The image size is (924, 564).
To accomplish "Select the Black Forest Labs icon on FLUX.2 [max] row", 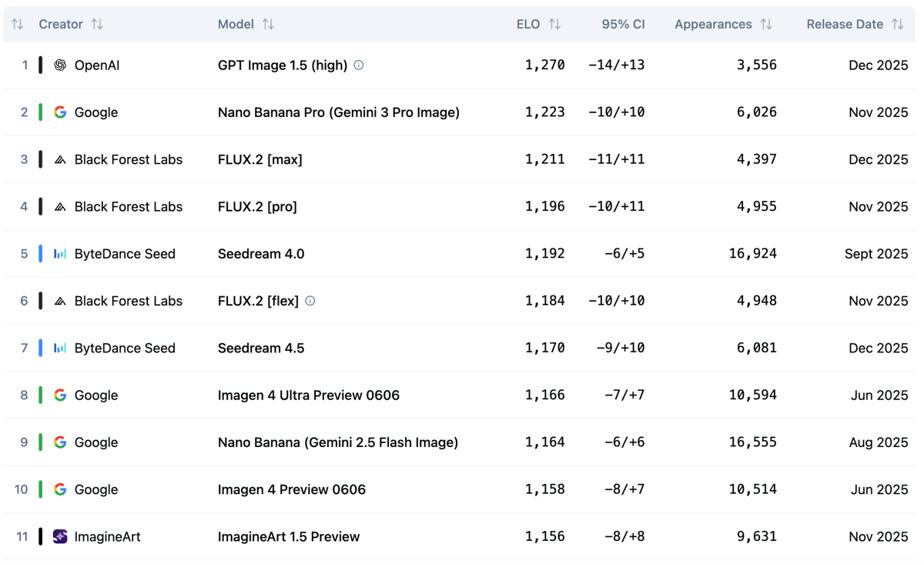I will [x=60, y=159].
